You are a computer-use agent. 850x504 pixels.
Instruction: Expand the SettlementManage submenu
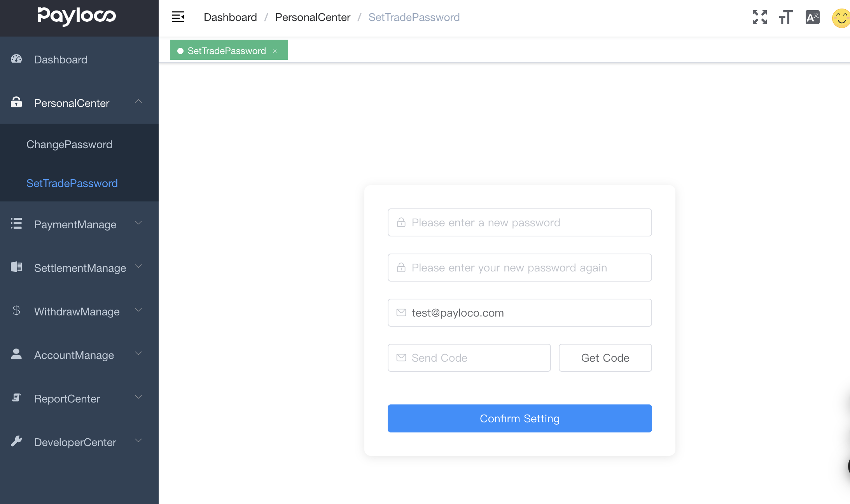point(79,268)
